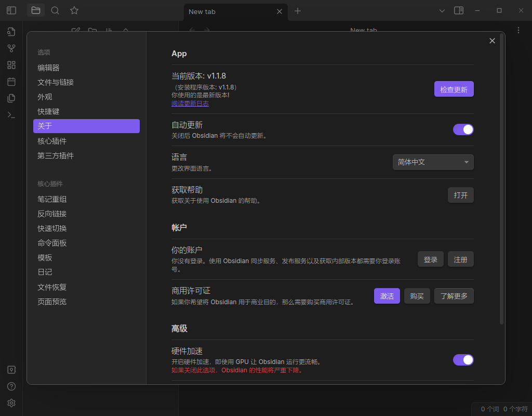The height and width of the screenshot is (416, 532).
Task: Close the settings dialog with X
Action: pos(492,41)
